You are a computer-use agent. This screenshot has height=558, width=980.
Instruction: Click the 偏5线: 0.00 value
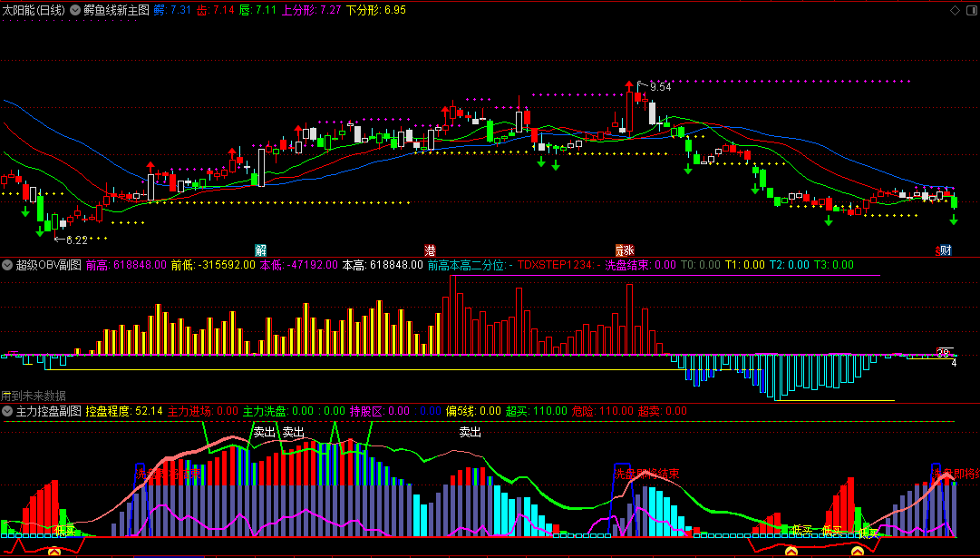[474, 412]
